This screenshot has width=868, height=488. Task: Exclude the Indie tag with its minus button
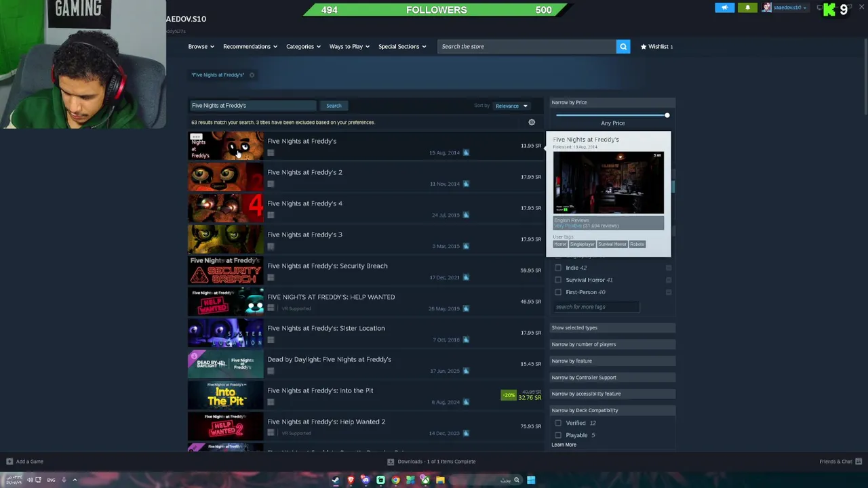pos(669,268)
